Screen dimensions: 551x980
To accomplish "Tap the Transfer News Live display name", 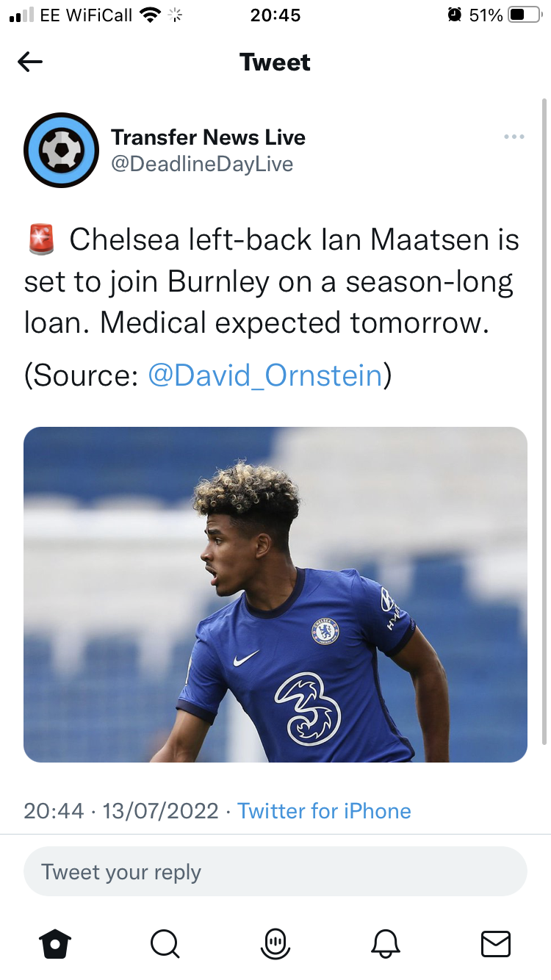I will 208,137.
